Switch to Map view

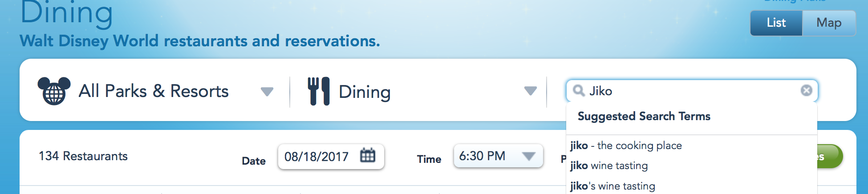tap(829, 23)
